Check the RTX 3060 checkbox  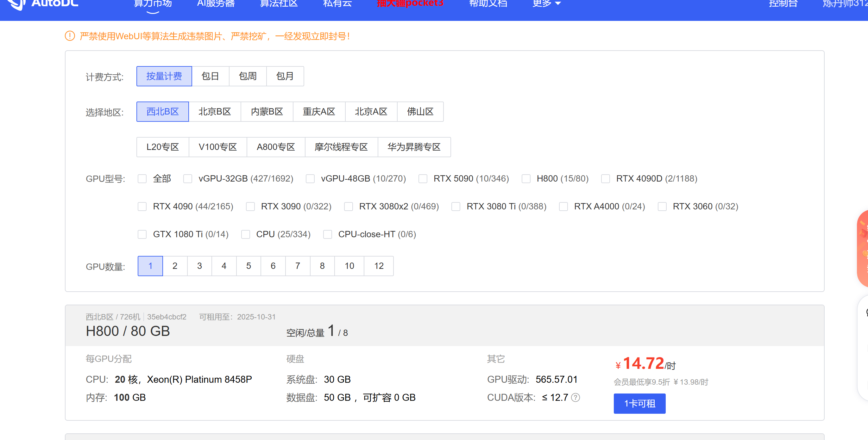(662, 206)
